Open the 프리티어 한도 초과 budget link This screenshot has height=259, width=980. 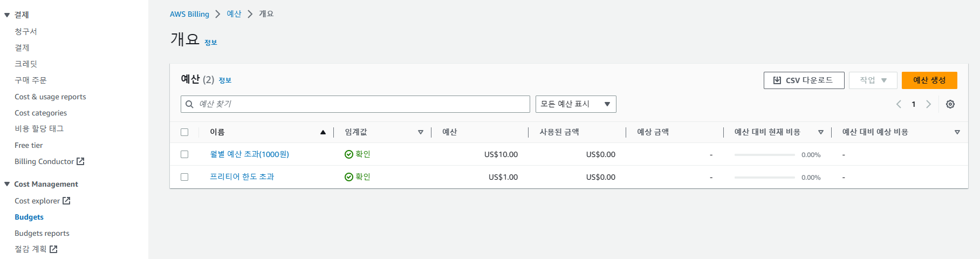pyautogui.click(x=242, y=177)
